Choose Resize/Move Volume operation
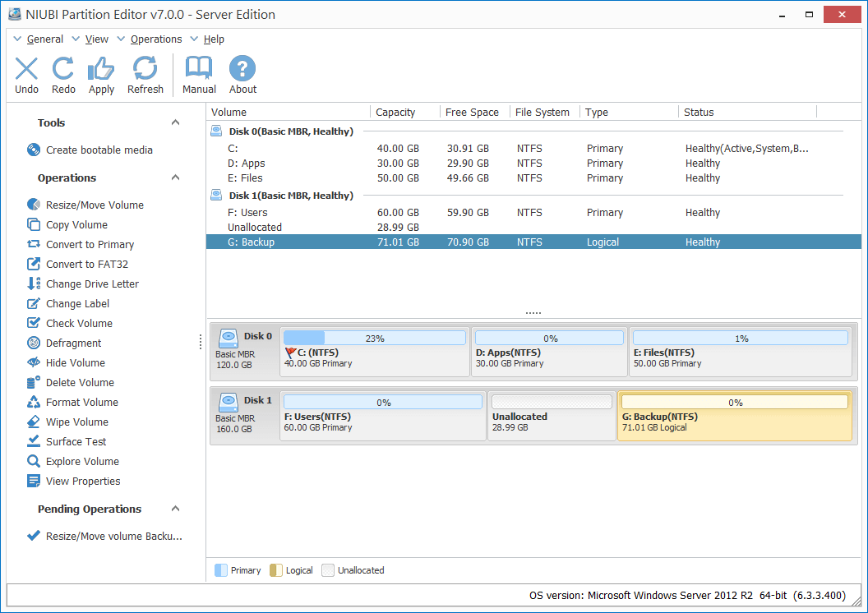 point(85,205)
